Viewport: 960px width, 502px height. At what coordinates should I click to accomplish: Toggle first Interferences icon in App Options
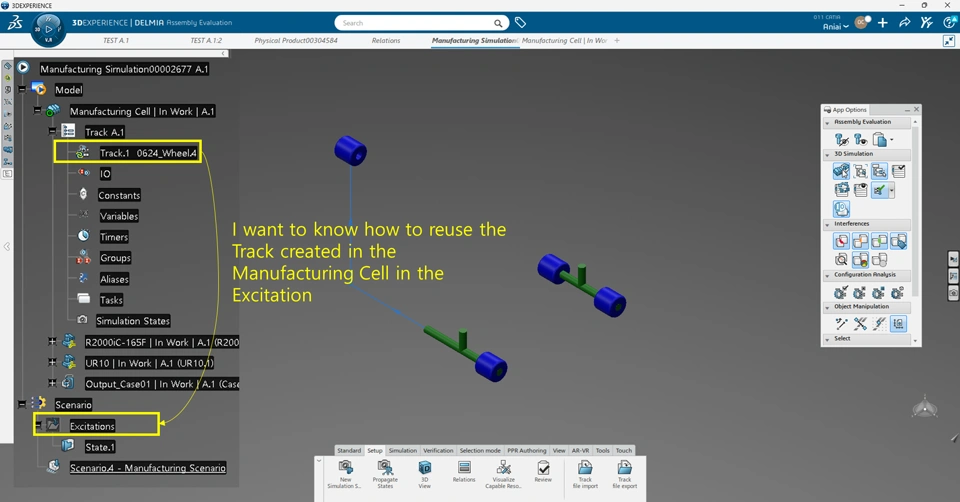(842, 241)
